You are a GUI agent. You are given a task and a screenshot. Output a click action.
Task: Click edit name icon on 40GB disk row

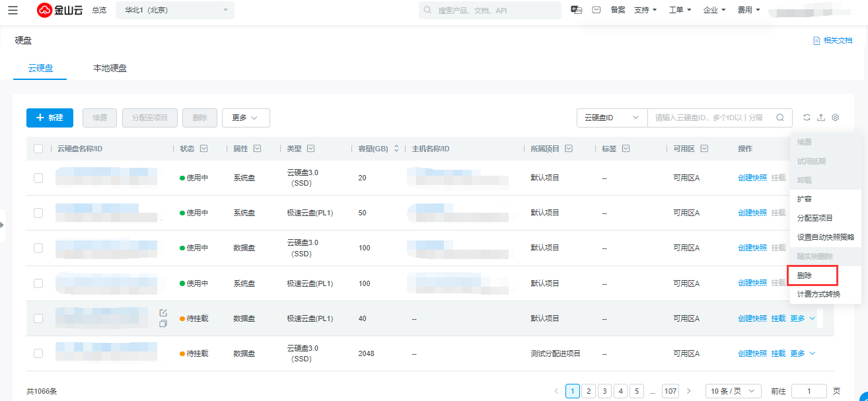(163, 312)
